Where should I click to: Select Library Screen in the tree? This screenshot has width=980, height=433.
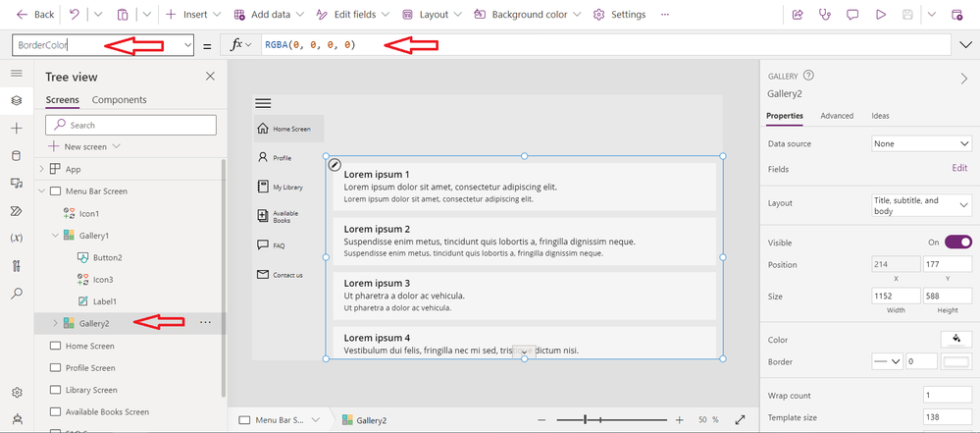pyautogui.click(x=91, y=390)
